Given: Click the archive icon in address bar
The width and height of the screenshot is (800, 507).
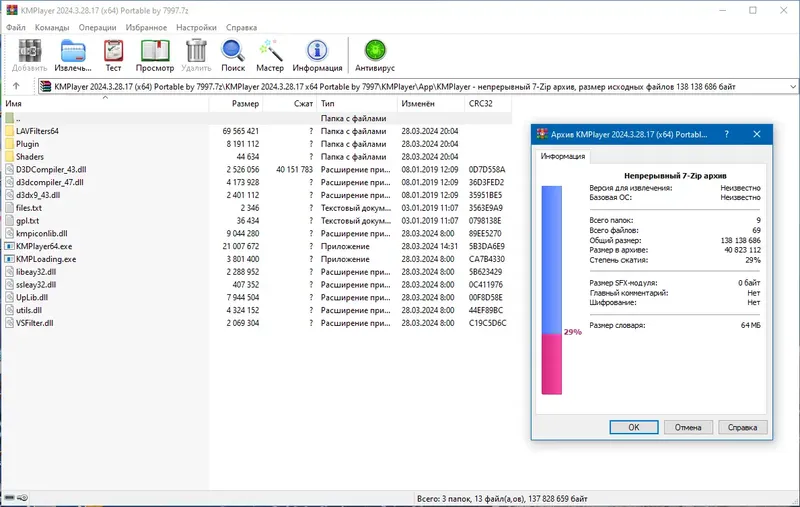Looking at the screenshot, I should pyautogui.click(x=46, y=87).
